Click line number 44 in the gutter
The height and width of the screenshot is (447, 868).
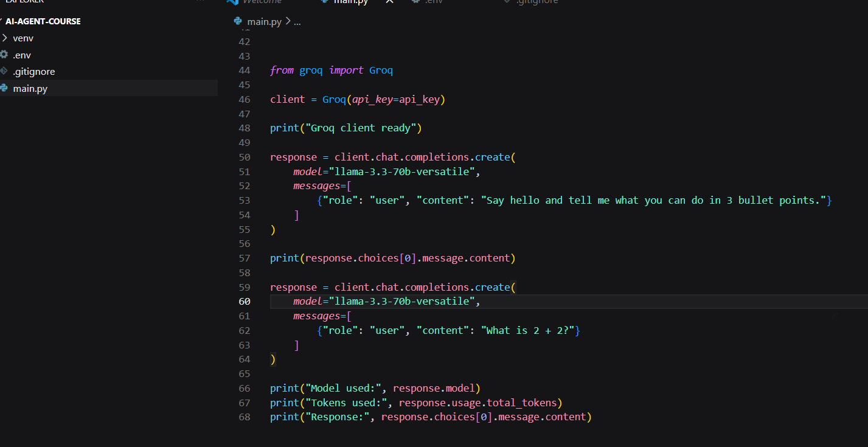click(x=245, y=71)
